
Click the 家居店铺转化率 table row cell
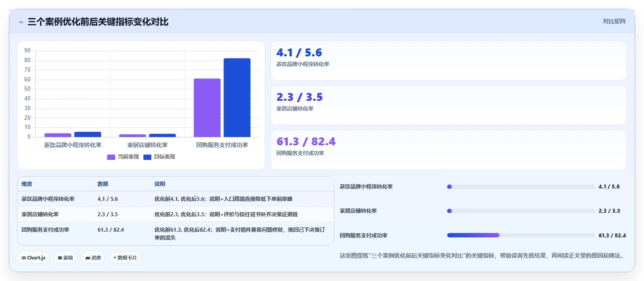click(40, 214)
